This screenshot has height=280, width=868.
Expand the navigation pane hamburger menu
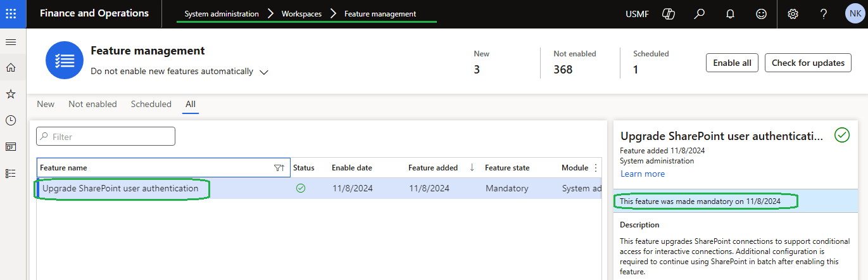[11, 42]
